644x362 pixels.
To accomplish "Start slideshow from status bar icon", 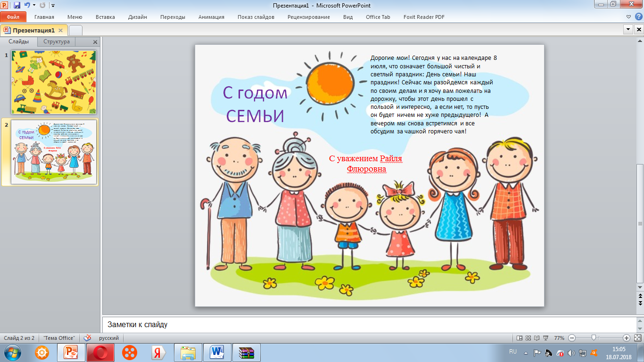I will pos(545,338).
